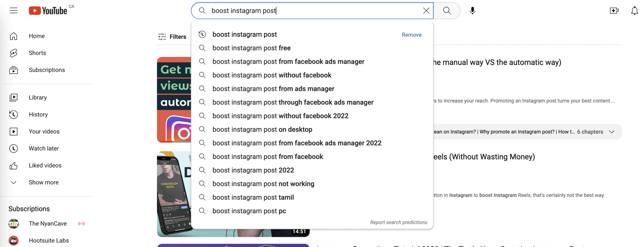Select 'boost instagram post not working'
This screenshot has width=644, height=247.
(312, 184)
